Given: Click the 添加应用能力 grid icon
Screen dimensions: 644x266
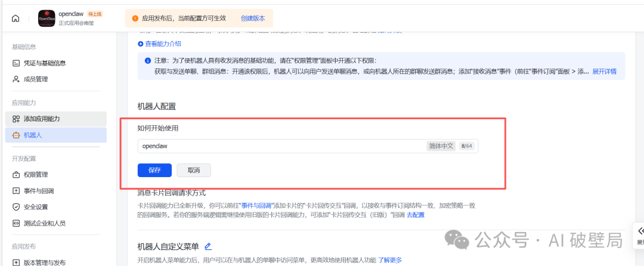Looking at the screenshot, I should point(16,119).
